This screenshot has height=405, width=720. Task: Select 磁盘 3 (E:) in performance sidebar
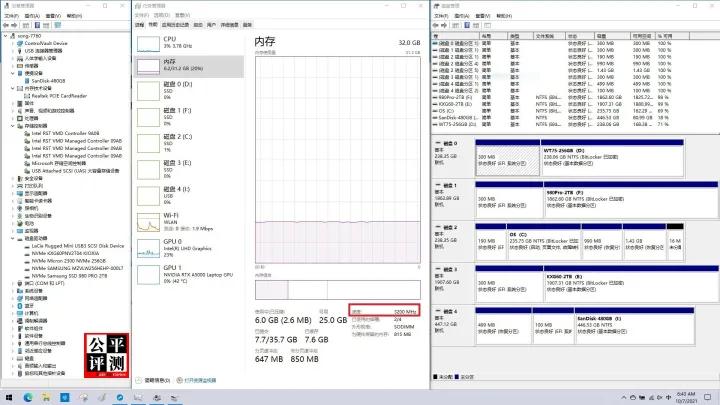[188, 169]
